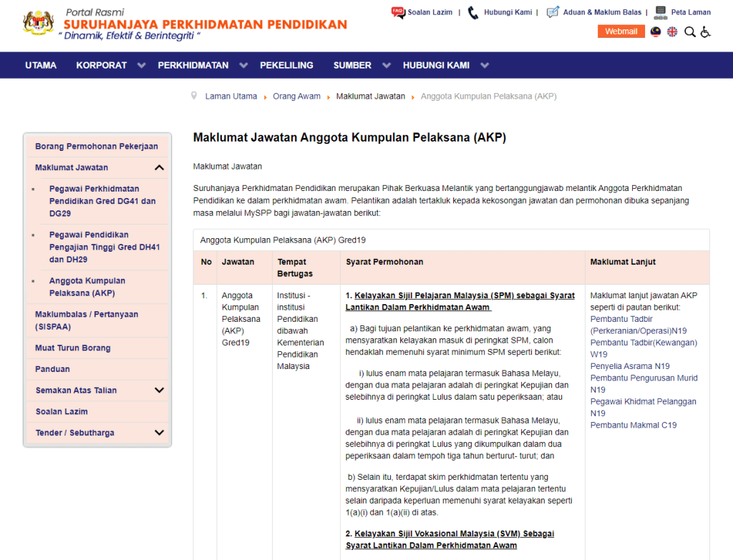The image size is (733, 560).
Task: Open Pembantu Tadbir (Perkeranian/Operasi)N19 link
Action: point(638,325)
